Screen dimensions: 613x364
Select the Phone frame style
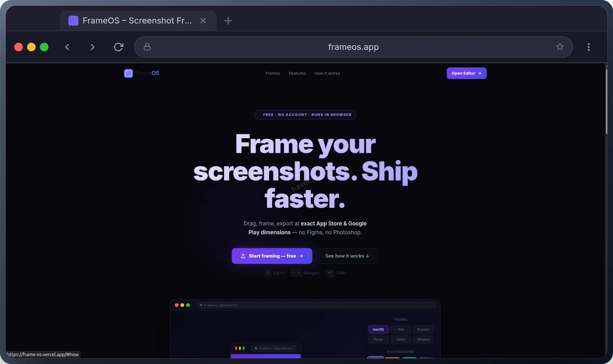378,339
